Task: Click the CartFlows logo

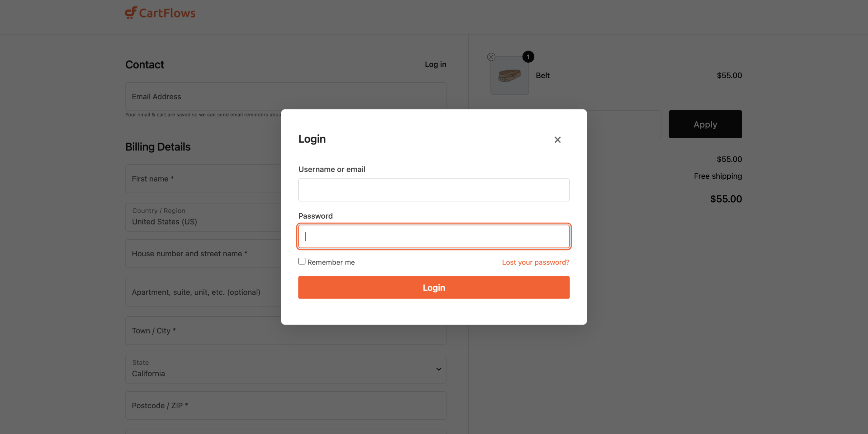Action: [160, 13]
